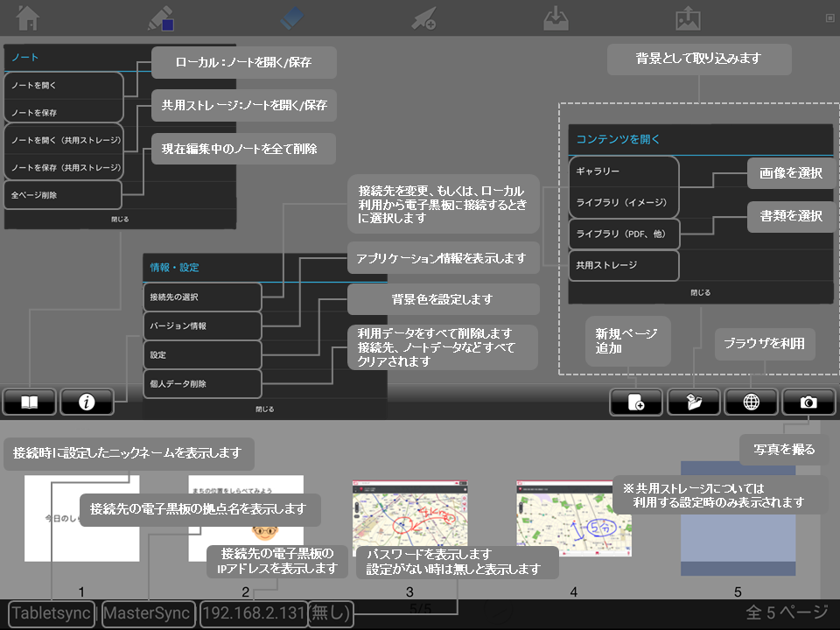Open page 3 map thumbnail
This screenshot has height=630, width=840.
(409, 519)
